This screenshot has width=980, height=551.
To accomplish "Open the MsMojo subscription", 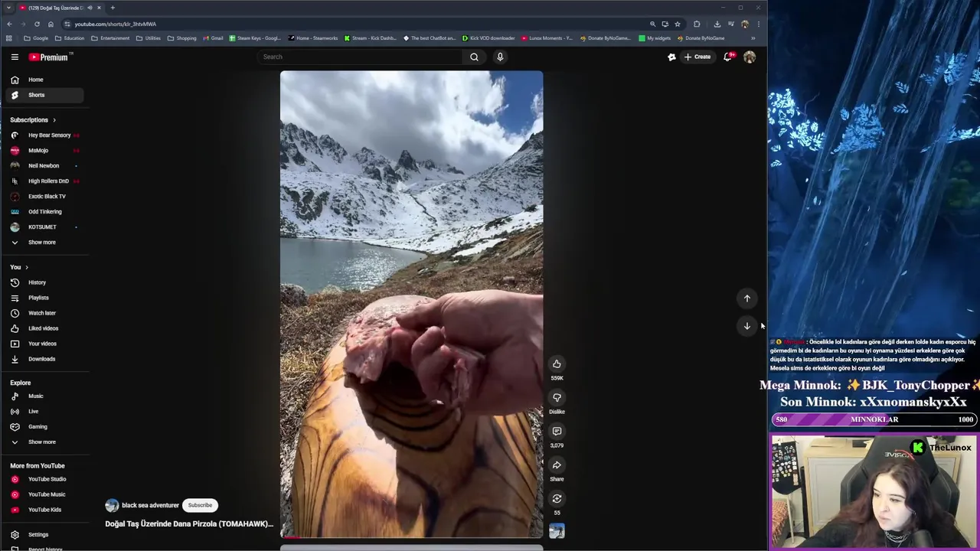I will tap(43, 151).
